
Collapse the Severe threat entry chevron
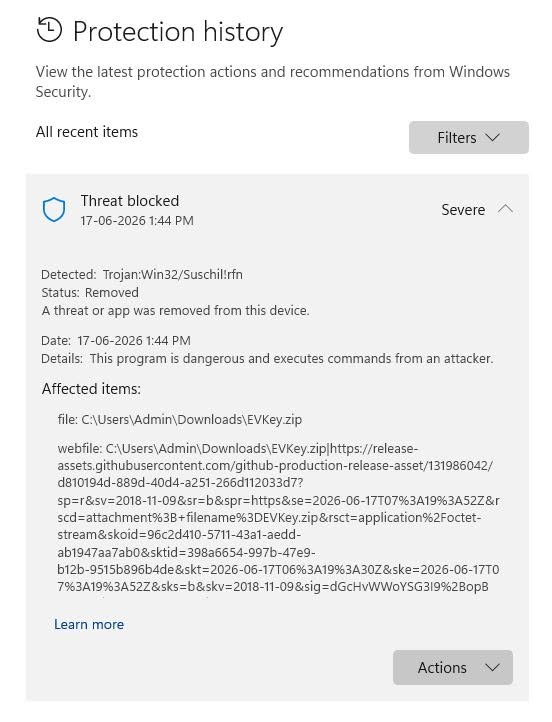(505, 210)
